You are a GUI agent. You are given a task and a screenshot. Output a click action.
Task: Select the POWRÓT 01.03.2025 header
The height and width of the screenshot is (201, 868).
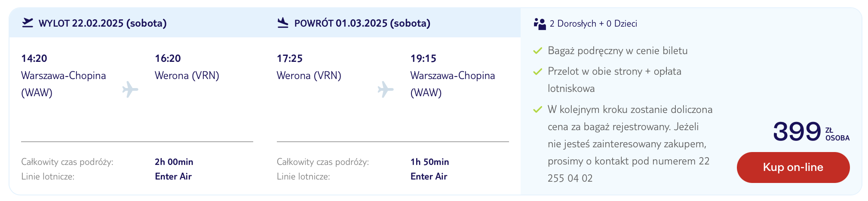362,23
